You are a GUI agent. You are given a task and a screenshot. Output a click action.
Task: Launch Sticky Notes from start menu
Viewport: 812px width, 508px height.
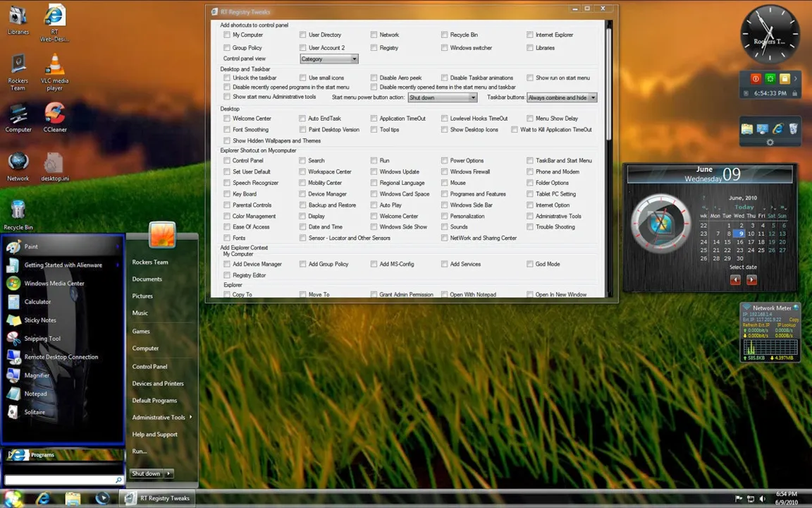[x=63, y=320]
